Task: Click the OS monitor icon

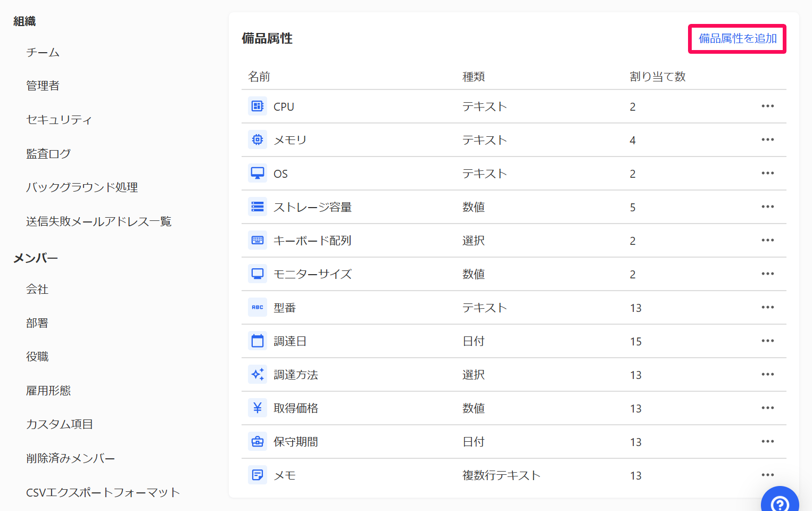Action: pos(258,174)
